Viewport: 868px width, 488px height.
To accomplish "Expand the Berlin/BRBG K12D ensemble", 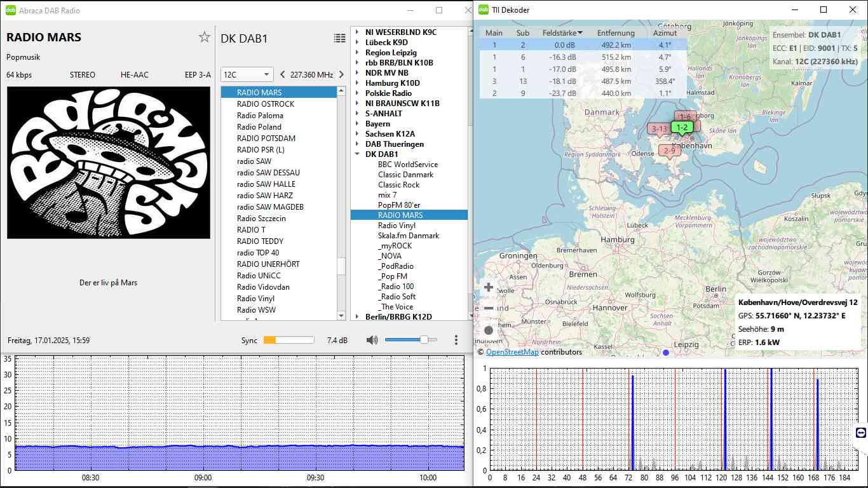I will click(x=357, y=317).
